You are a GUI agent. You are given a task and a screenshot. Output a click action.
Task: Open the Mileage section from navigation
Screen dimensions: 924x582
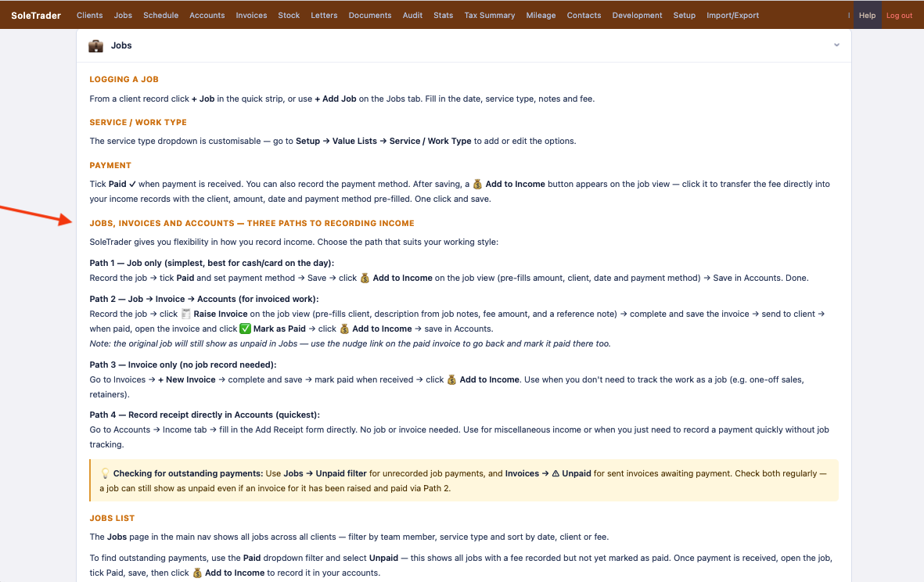pyautogui.click(x=541, y=16)
